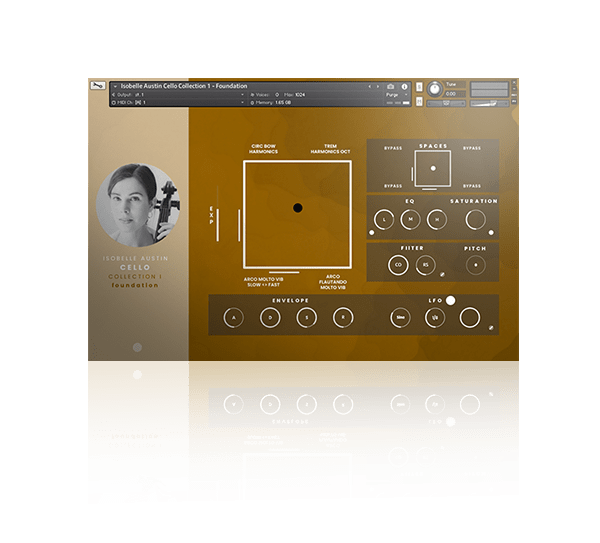Click the Pitch knob

point(476,265)
